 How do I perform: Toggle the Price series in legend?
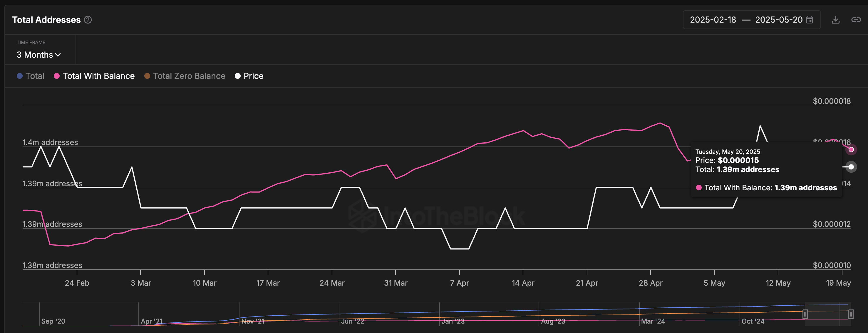pos(249,76)
